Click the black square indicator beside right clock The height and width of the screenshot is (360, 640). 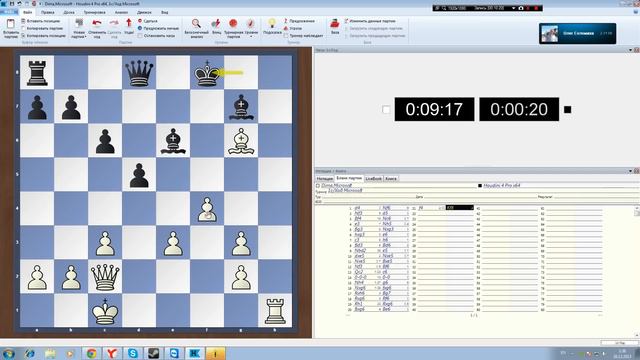tap(567, 109)
